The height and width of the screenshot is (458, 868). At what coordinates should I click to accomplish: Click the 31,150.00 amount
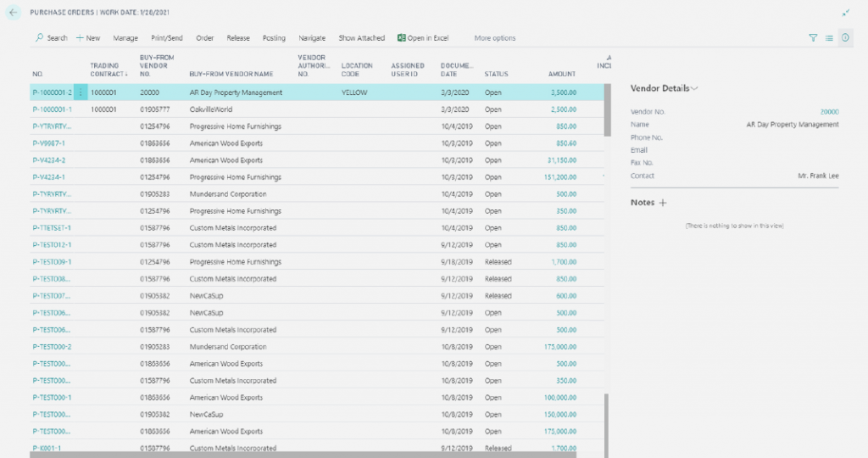tap(562, 160)
